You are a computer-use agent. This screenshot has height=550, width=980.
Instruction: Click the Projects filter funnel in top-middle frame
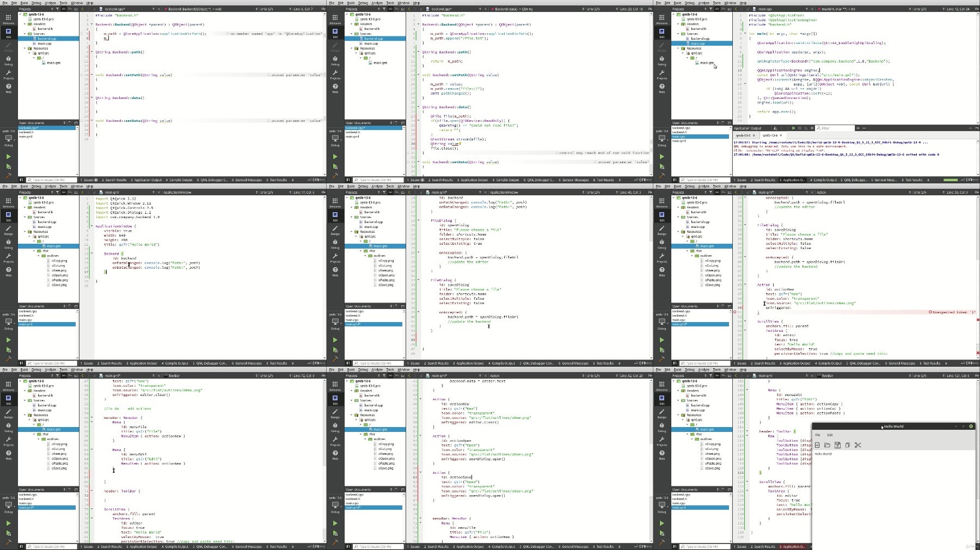[x=384, y=9]
